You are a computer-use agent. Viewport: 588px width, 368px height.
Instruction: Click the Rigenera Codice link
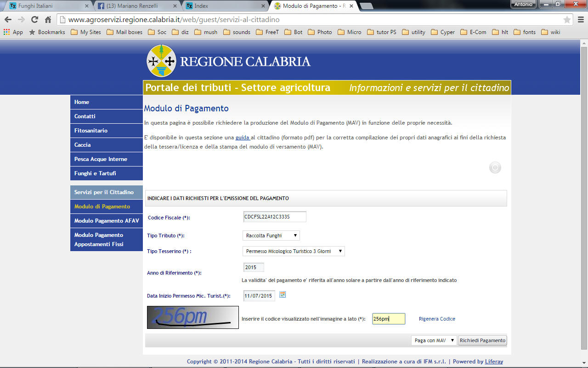coord(437,319)
